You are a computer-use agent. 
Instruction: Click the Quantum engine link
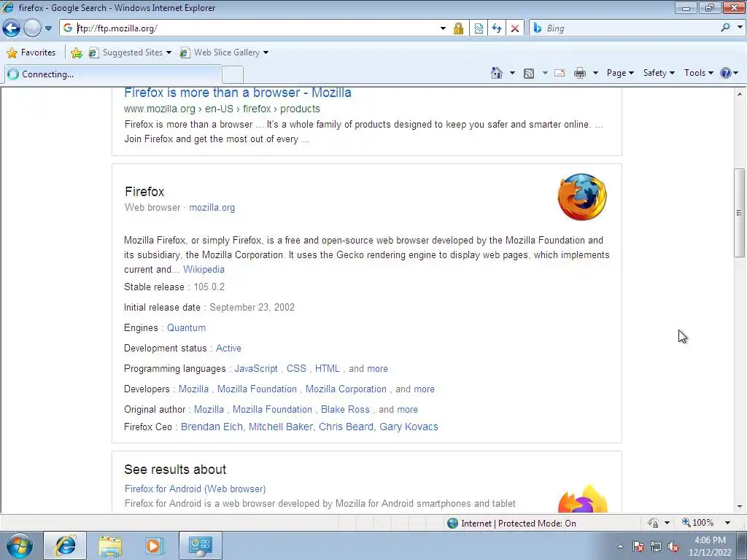(x=186, y=327)
